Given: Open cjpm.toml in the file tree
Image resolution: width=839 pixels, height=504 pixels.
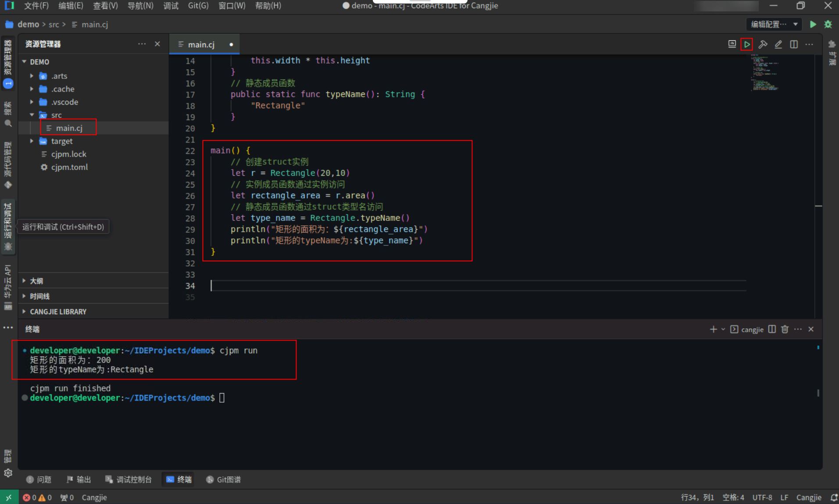Looking at the screenshot, I should click(69, 167).
